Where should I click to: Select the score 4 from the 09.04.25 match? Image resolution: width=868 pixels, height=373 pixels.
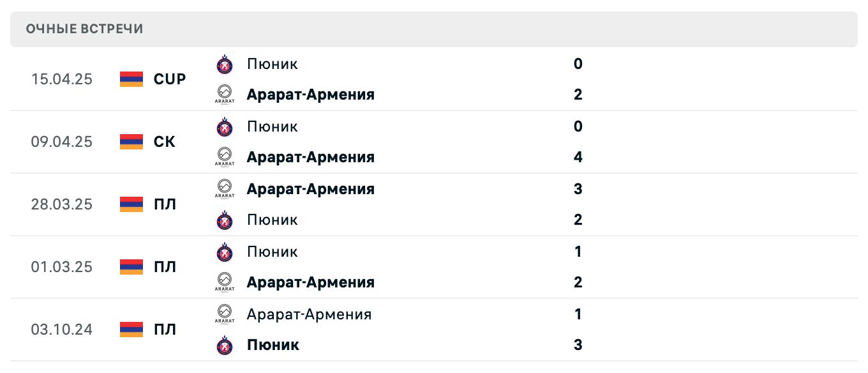point(578,157)
